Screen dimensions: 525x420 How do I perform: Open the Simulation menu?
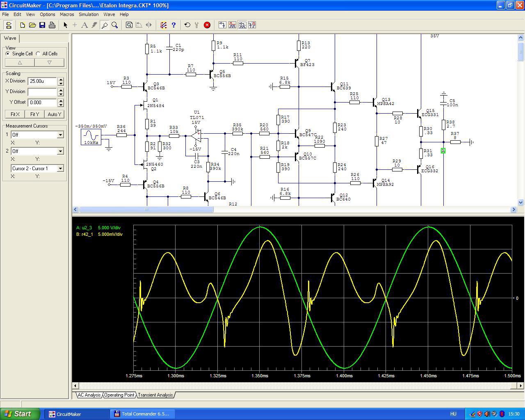(89, 14)
